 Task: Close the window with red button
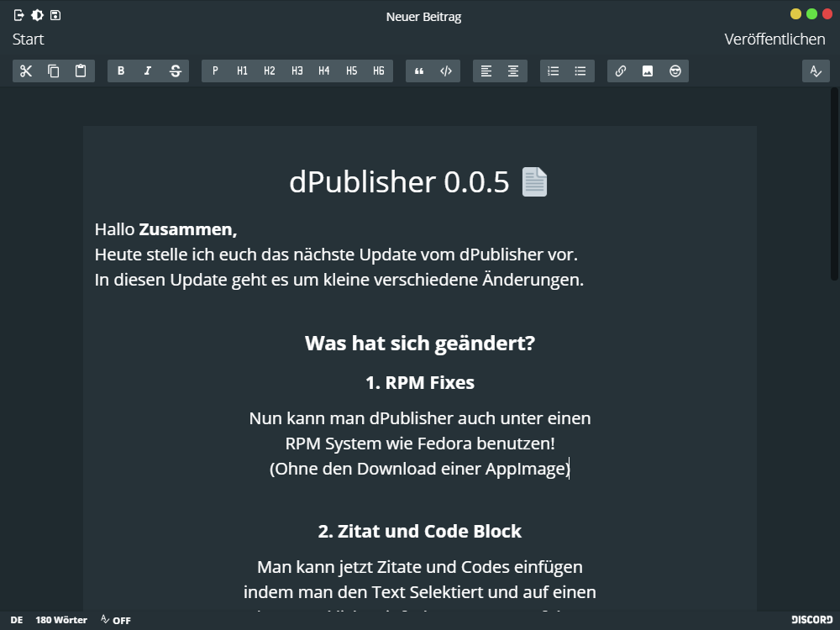[x=827, y=14]
